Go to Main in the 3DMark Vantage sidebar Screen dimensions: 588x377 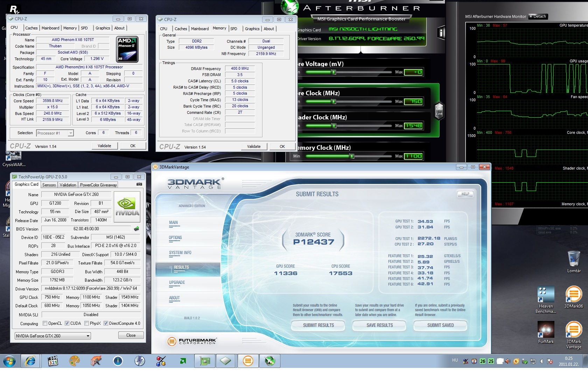coord(173,223)
